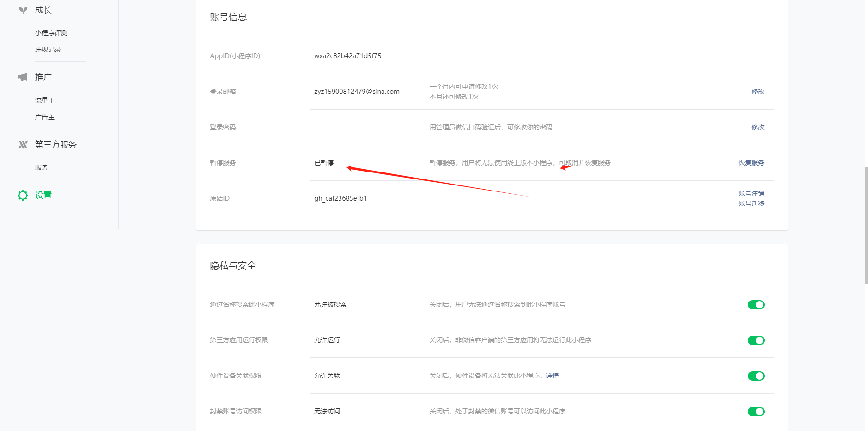Click 修改 for the 登录邮箱 row

coord(758,92)
